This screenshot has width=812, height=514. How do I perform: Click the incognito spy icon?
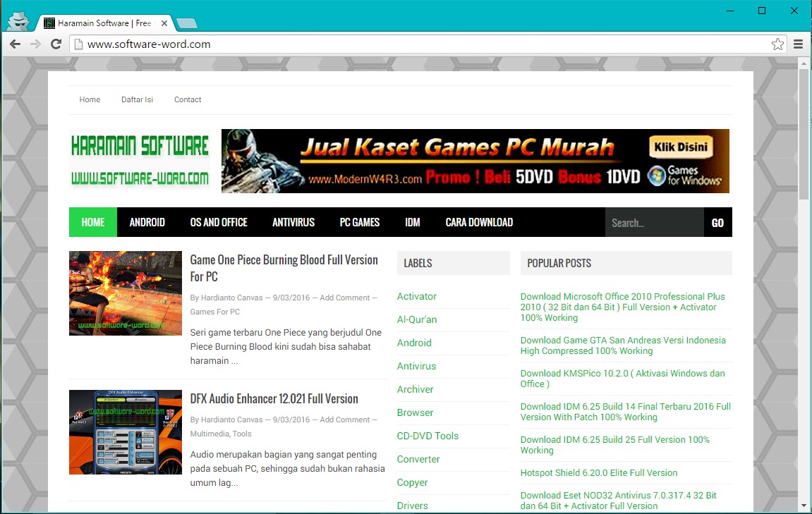[x=19, y=22]
